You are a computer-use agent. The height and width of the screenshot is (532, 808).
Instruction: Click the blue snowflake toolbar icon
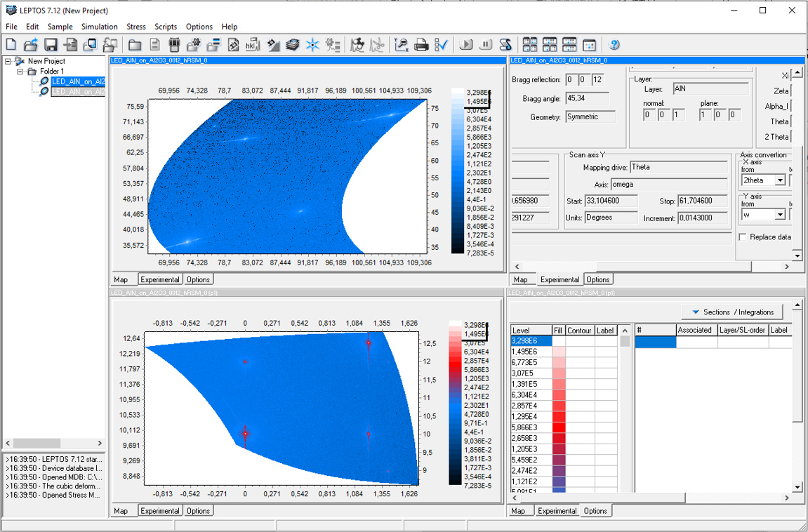pyautogui.click(x=312, y=45)
